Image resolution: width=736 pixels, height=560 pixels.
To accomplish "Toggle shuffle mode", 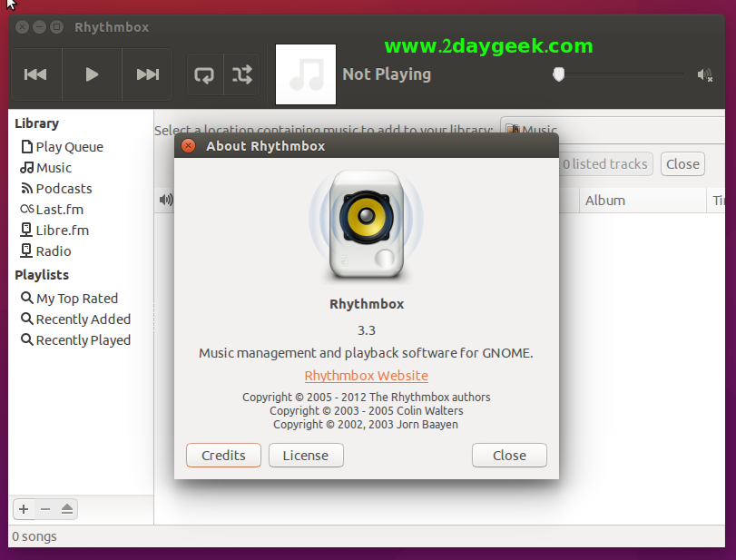I will (241, 74).
